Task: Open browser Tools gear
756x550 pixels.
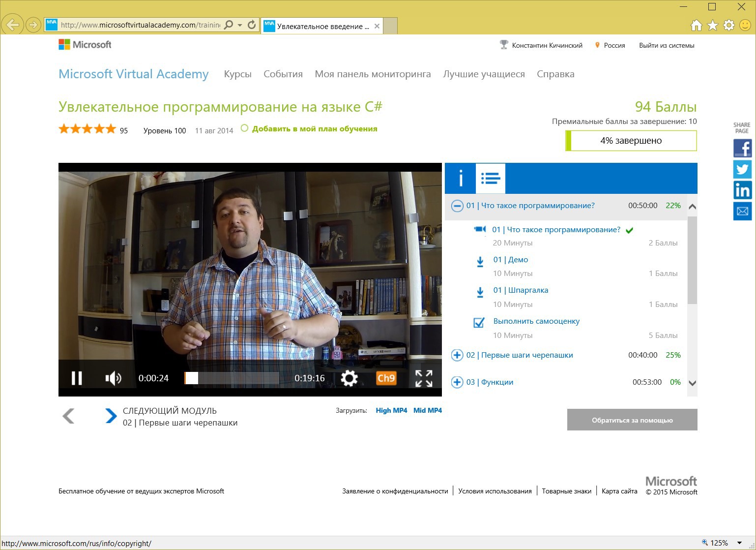Action: 729,25
